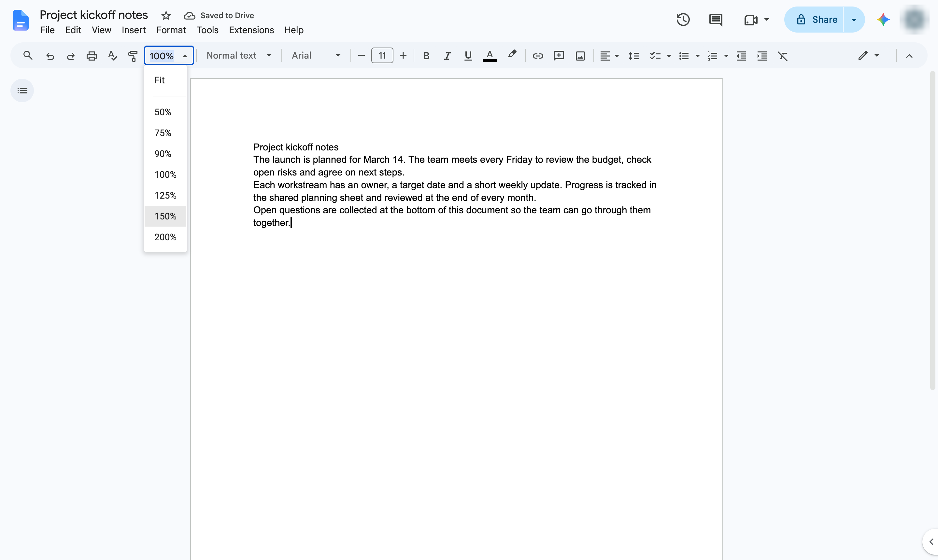This screenshot has width=938, height=560.
Task: Click the font size field
Action: point(382,55)
